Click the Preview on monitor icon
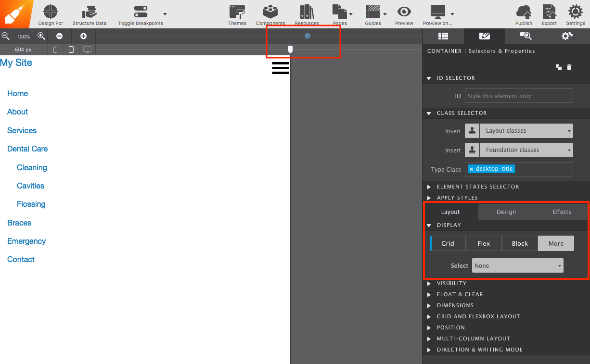This screenshot has height=364, width=590. click(438, 12)
